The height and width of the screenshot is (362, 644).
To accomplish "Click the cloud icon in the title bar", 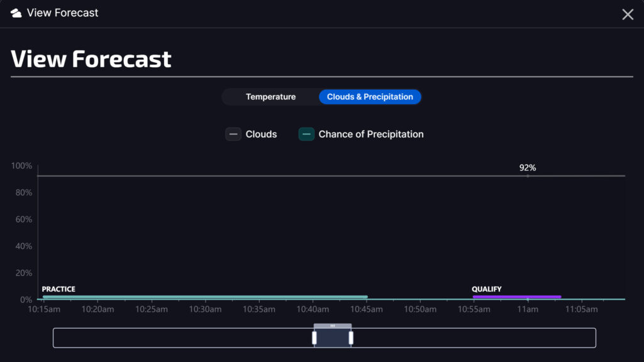I will point(16,13).
